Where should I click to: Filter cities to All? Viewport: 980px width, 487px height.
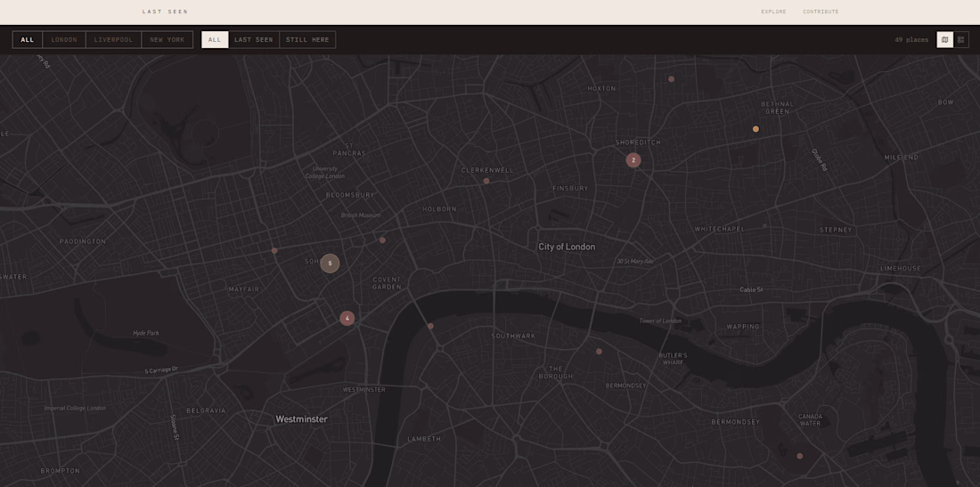coord(28,40)
